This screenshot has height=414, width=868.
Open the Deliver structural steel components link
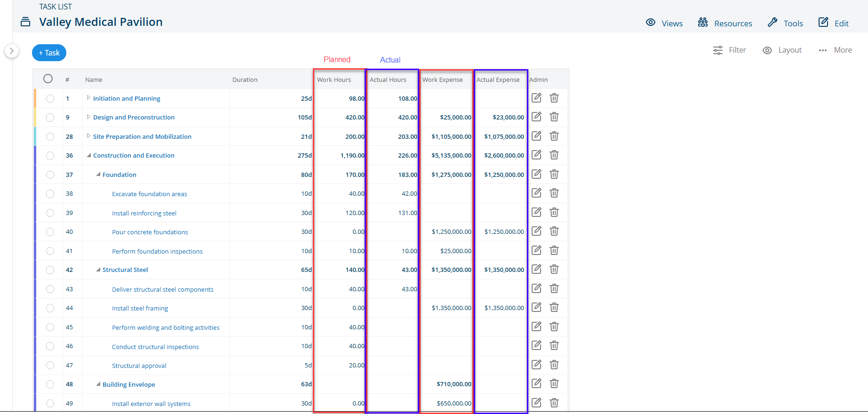[163, 289]
